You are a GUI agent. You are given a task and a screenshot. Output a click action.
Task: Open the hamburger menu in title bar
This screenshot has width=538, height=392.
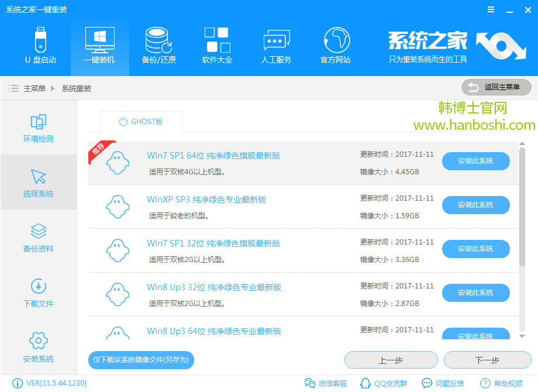(490, 9)
